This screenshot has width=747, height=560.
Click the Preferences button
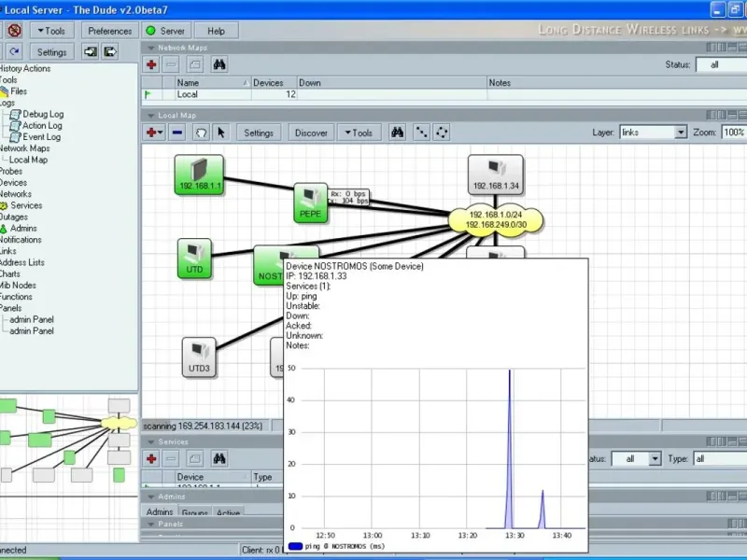coord(110,31)
